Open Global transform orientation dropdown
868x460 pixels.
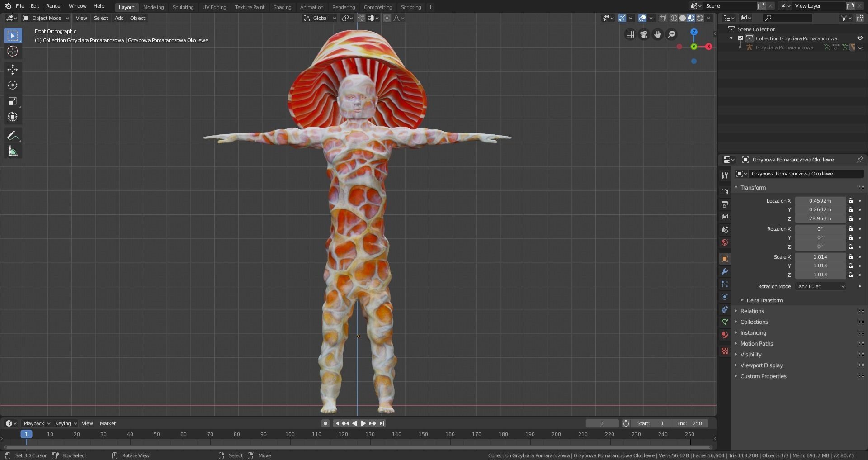pos(320,18)
